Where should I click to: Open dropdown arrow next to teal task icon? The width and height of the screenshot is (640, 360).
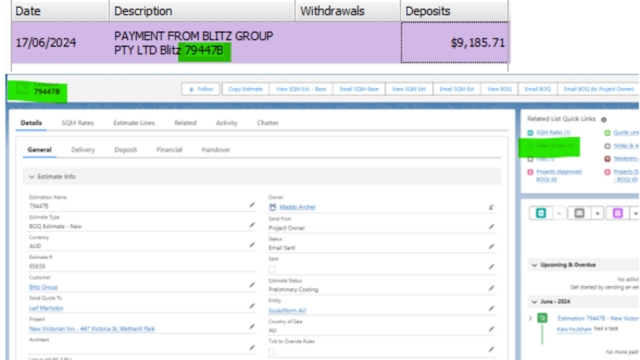(559, 213)
